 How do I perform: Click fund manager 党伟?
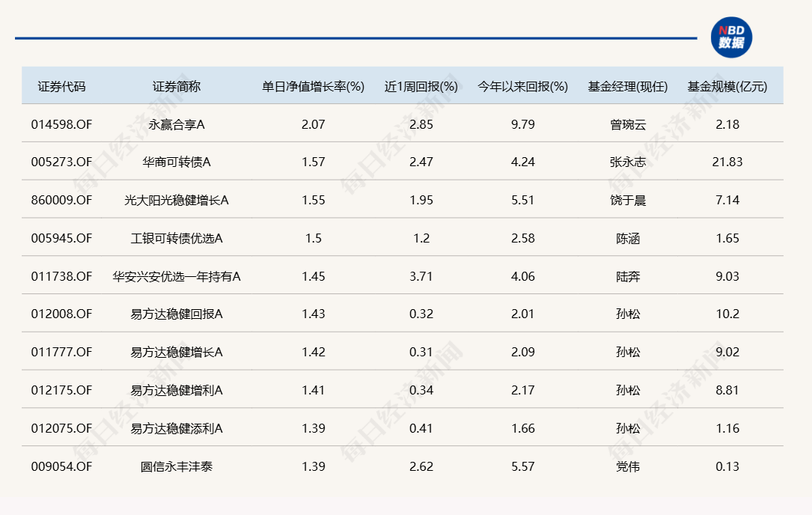click(627, 466)
